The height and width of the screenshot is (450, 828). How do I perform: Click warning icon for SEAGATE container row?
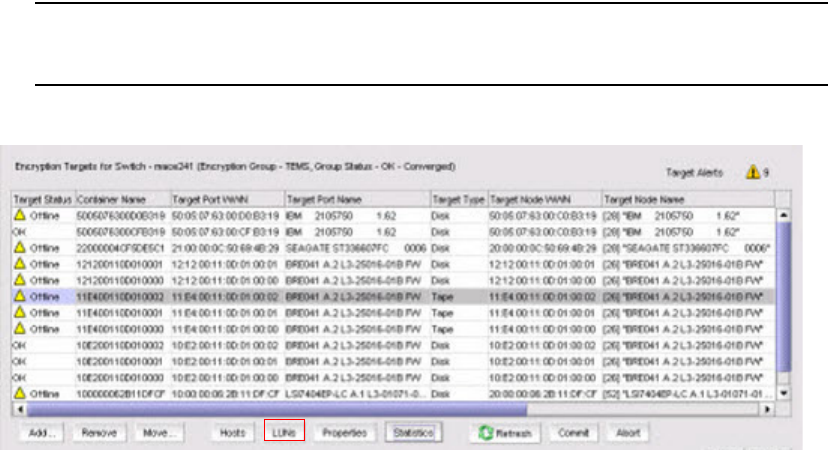pyautogui.click(x=20, y=245)
